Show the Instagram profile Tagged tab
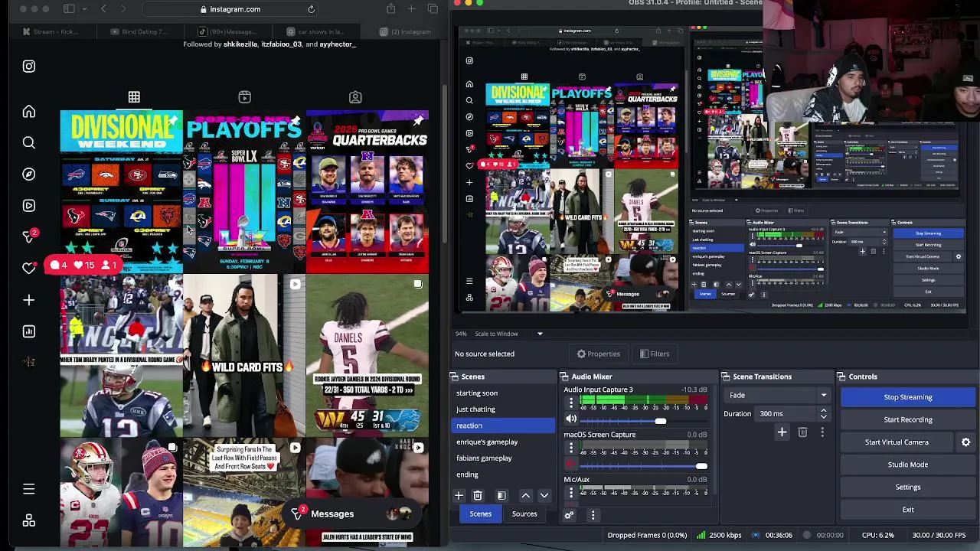Image resolution: width=980 pixels, height=551 pixels. coord(355,97)
